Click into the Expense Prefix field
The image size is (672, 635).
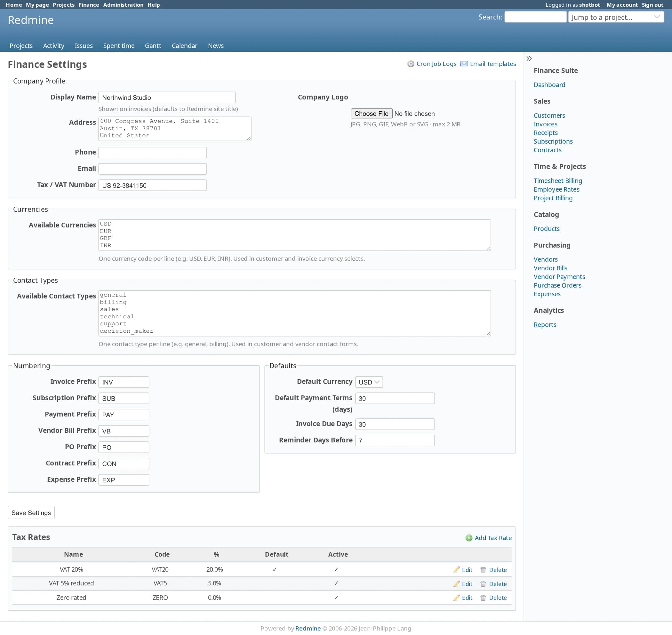click(x=124, y=480)
